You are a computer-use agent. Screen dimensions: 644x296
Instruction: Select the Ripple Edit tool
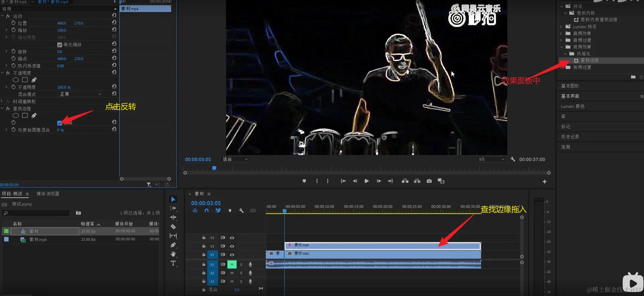173,217
